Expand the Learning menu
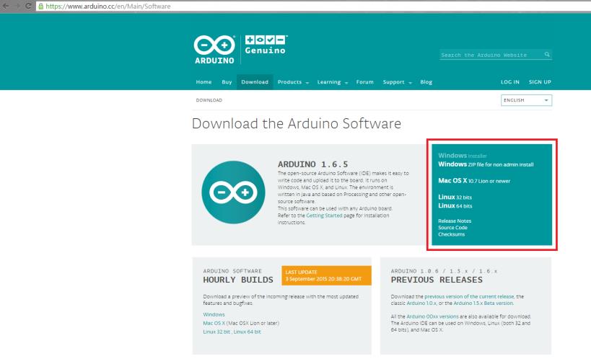This screenshot has width=591, height=364. click(x=332, y=82)
